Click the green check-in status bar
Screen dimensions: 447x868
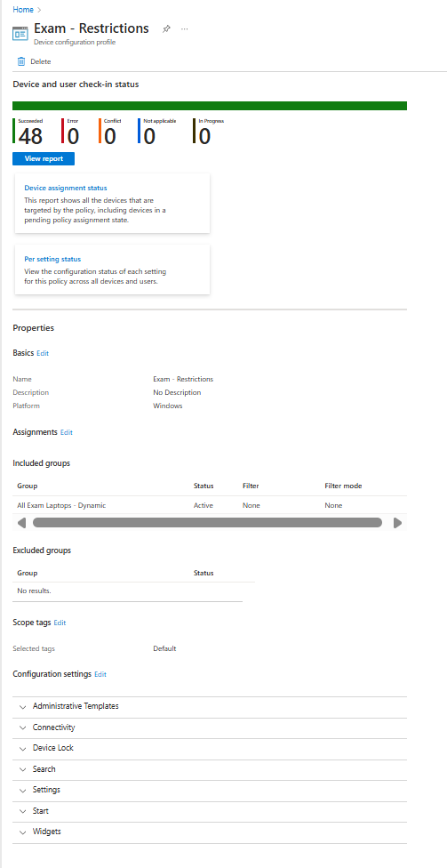(x=210, y=106)
